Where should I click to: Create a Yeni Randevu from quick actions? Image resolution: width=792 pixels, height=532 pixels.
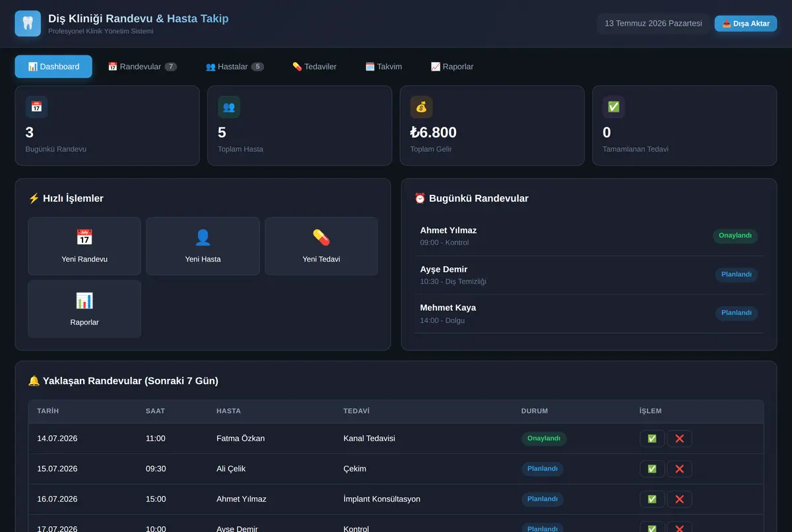84,246
